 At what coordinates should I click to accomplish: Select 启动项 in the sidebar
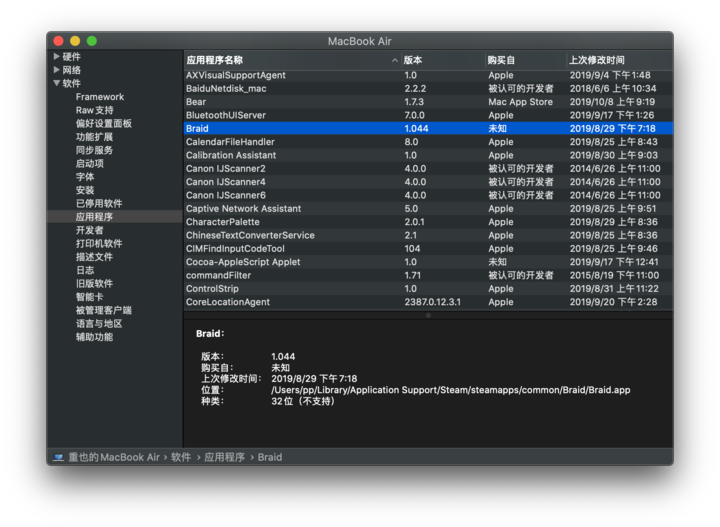click(90, 163)
